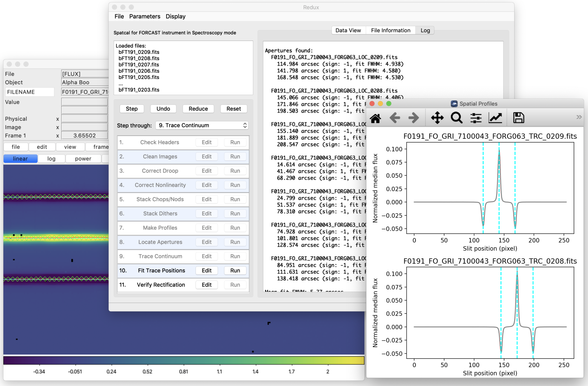Click the save figure icon
Screen dimensions: 588x386
[518, 117]
